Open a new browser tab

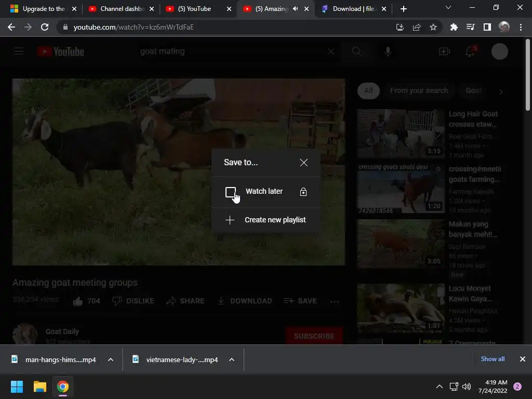[403, 9]
